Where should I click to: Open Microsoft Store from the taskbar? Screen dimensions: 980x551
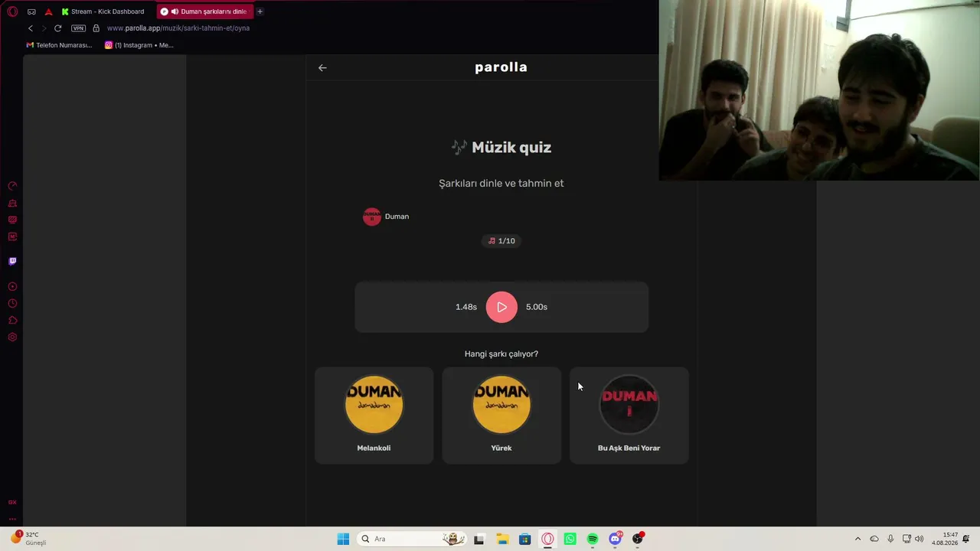(524, 539)
